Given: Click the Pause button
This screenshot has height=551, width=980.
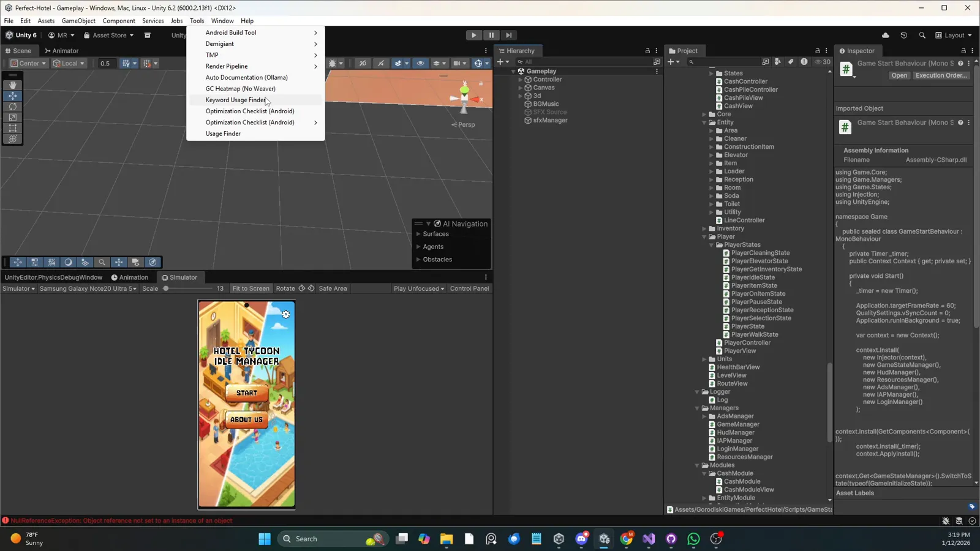Looking at the screenshot, I should (491, 36).
